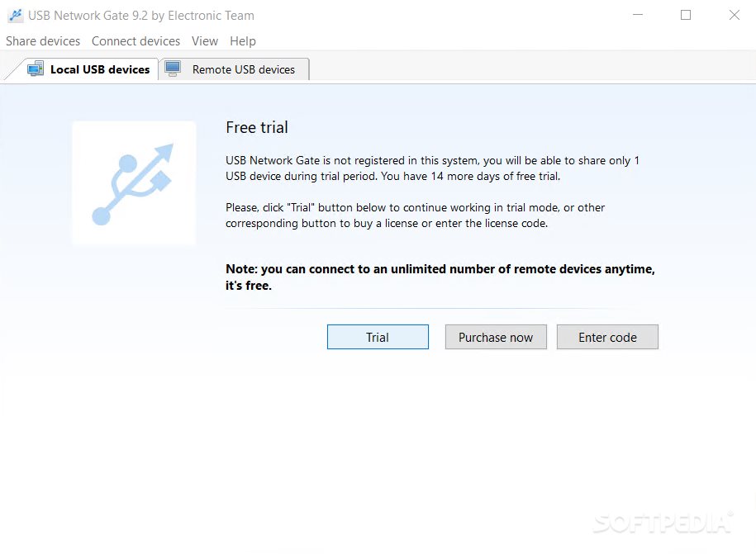756x554 pixels.
Task: Minimize the USB Network Gate window
Action: 638,16
